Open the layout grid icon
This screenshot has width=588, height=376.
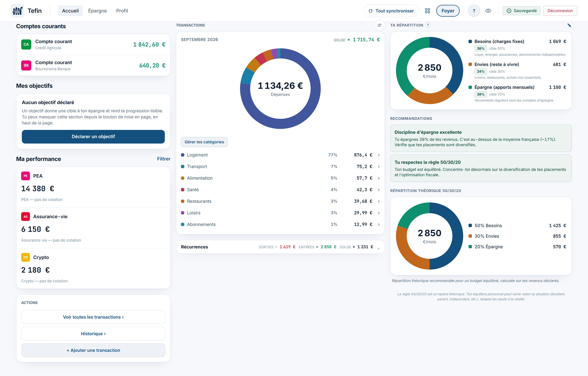coord(427,11)
